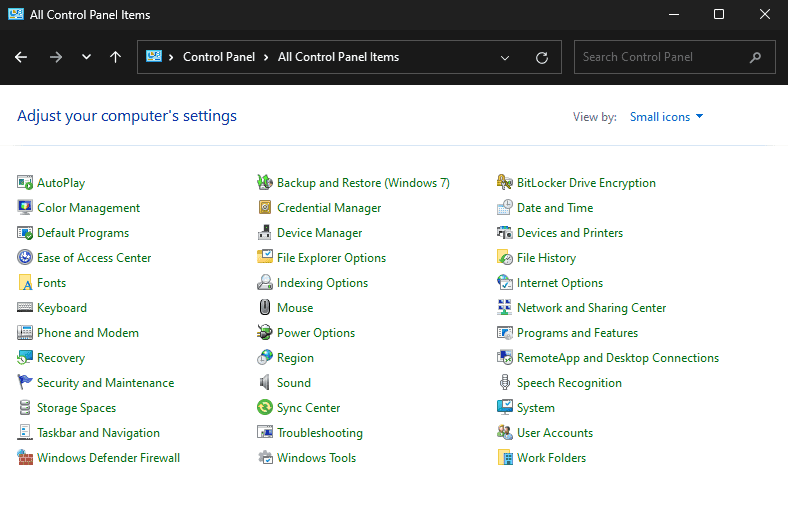
Task: Open the Network and Sharing Center link
Action: (x=591, y=308)
